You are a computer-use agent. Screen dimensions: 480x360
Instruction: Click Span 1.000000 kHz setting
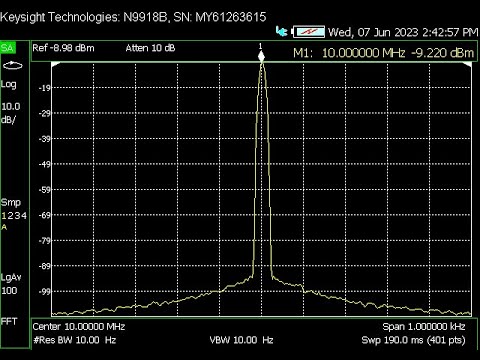point(424,327)
